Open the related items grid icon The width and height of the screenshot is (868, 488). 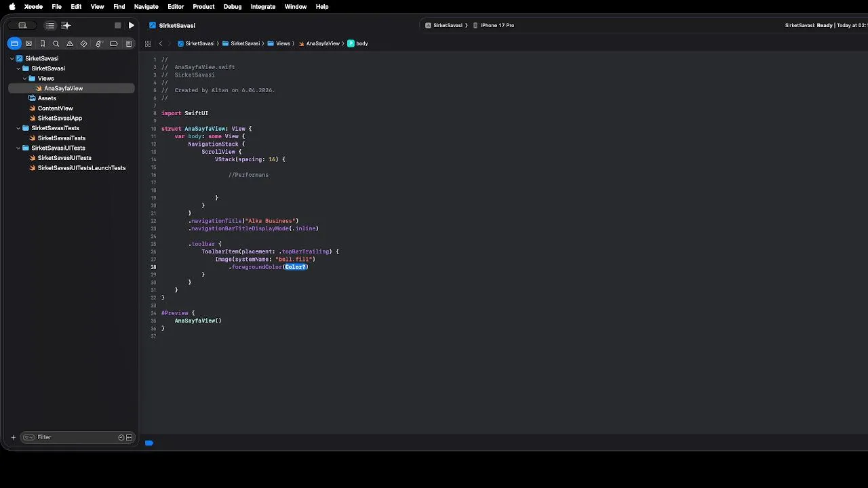148,43
